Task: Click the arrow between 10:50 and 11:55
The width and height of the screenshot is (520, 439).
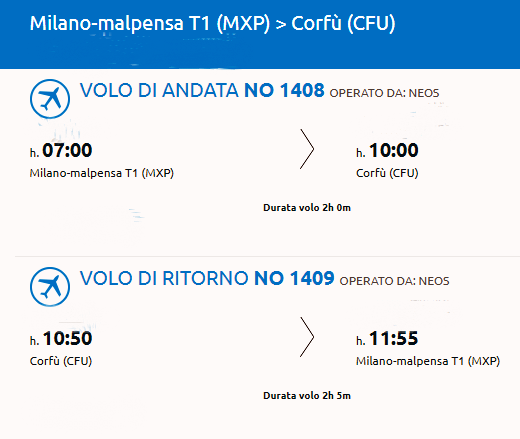Action: point(307,337)
